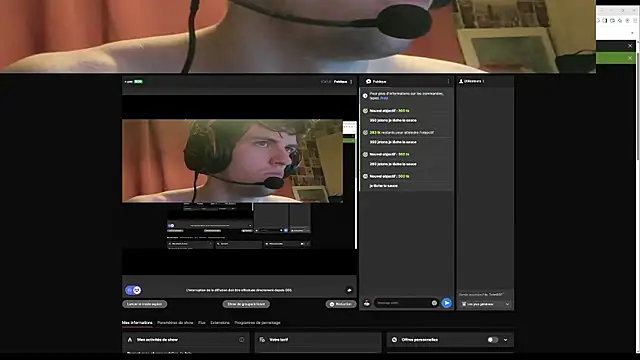
Task: Open the 'Extensions' tab
Action: pyautogui.click(x=220, y=322)
